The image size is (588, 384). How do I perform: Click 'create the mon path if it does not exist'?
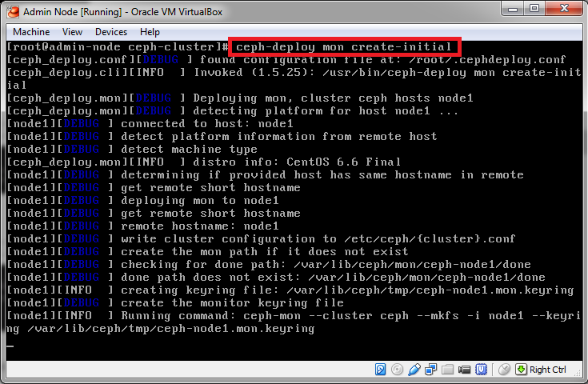[264, 252]
